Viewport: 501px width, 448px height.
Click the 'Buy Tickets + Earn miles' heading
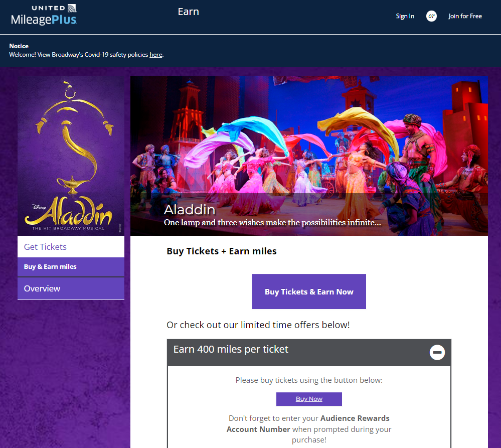click(x=222, y=251)
